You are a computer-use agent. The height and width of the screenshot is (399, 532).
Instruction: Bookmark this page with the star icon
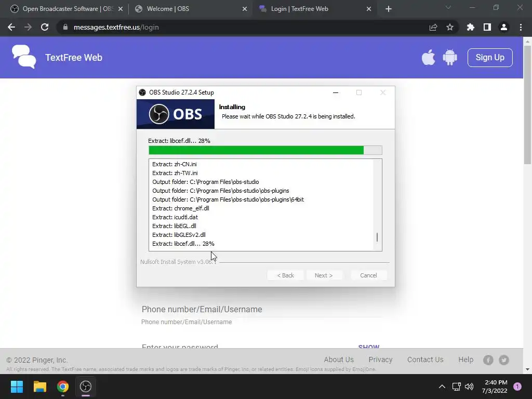click(x=450, y=27)
